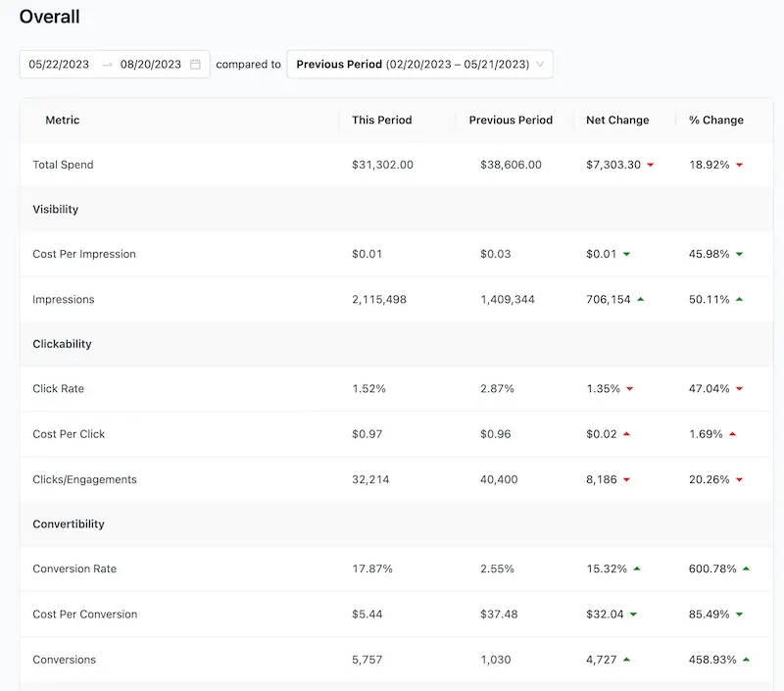Click red up arrow beside 1.69% cost change
784x691 pixels.
[x=732, y=433]
